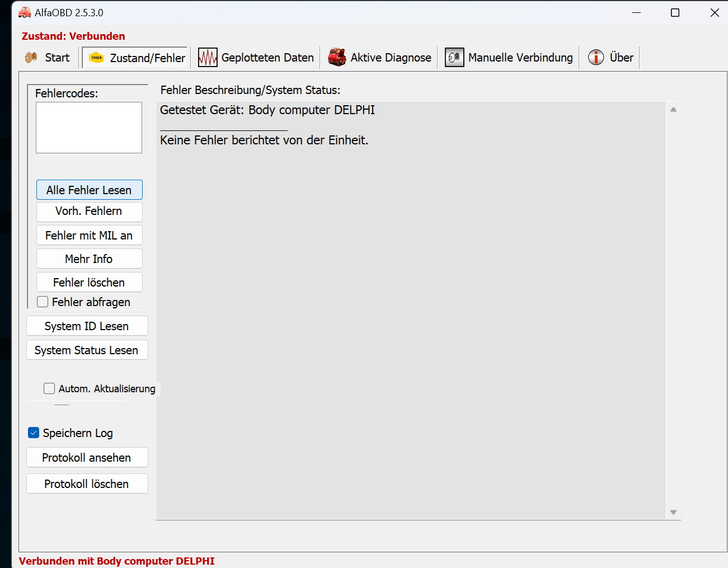Read system ID with System ID Lesen
This screenshot has height=568, width=728.
(87, 326)
